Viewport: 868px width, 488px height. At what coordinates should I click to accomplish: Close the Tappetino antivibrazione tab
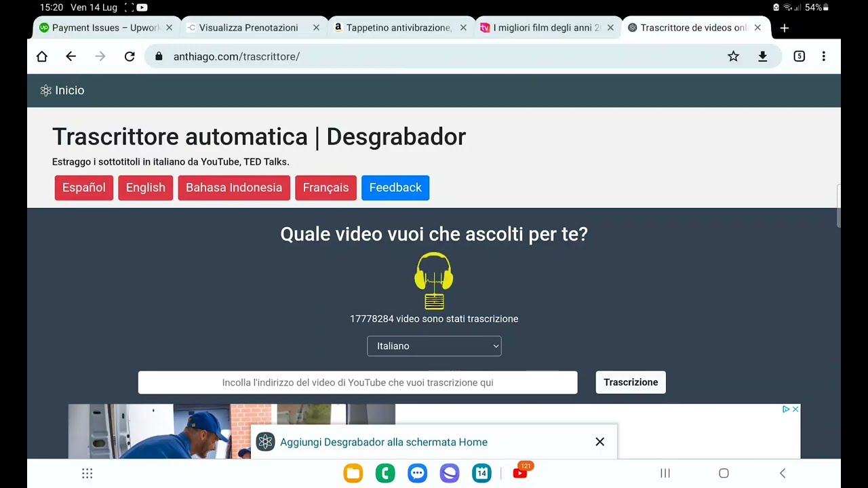coord(463,28)
